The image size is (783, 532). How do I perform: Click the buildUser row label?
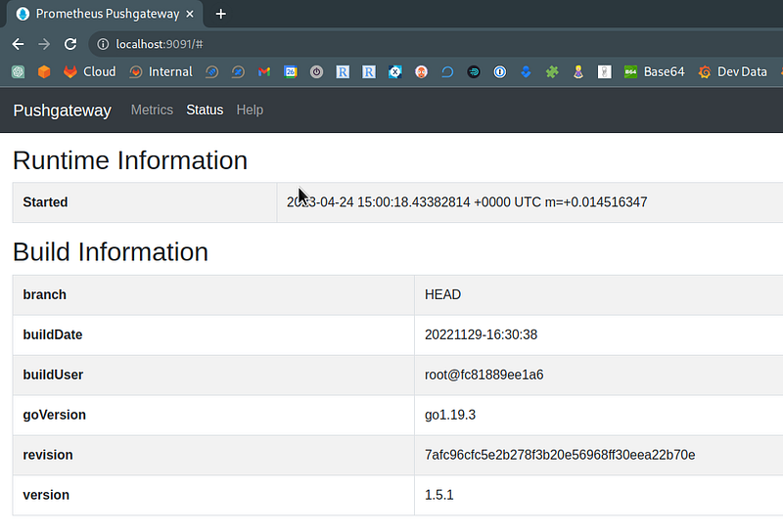coord(53,375)
